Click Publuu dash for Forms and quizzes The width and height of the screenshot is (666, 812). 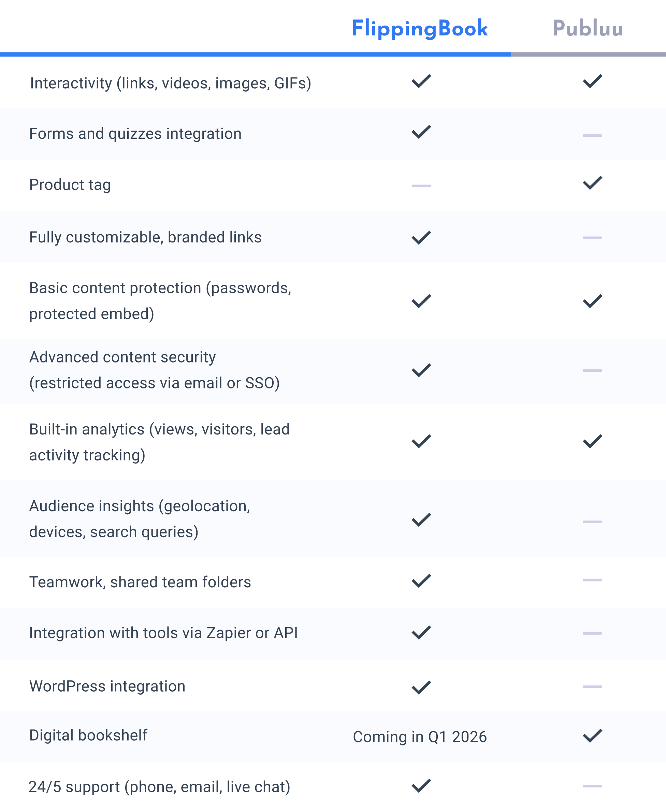(592, 135)
